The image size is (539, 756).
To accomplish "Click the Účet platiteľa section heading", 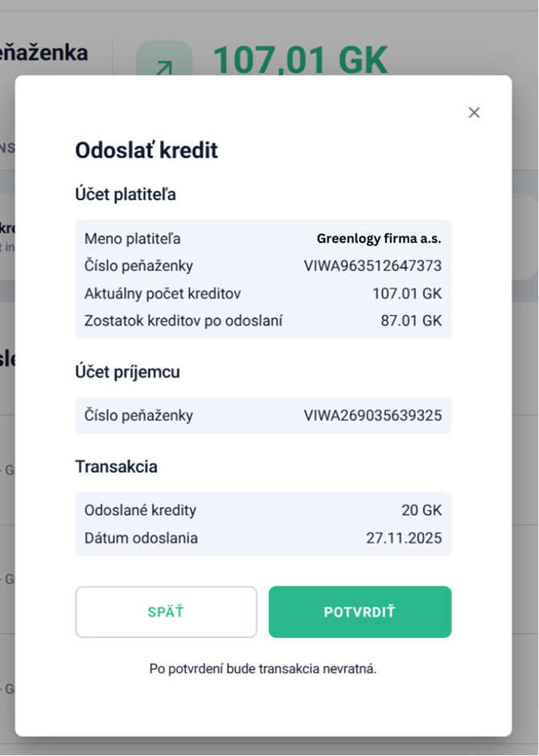I will pos(125,195).
